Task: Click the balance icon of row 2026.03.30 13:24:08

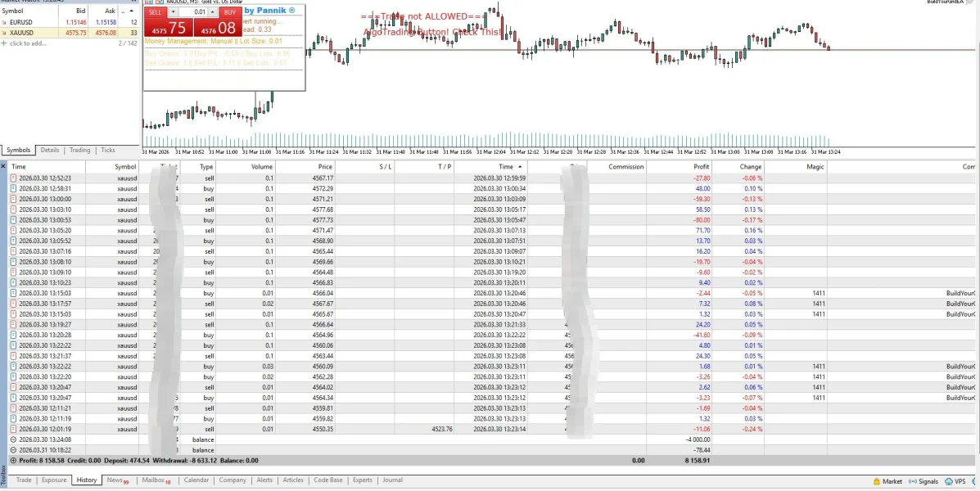Action: [x=14, y=439]
